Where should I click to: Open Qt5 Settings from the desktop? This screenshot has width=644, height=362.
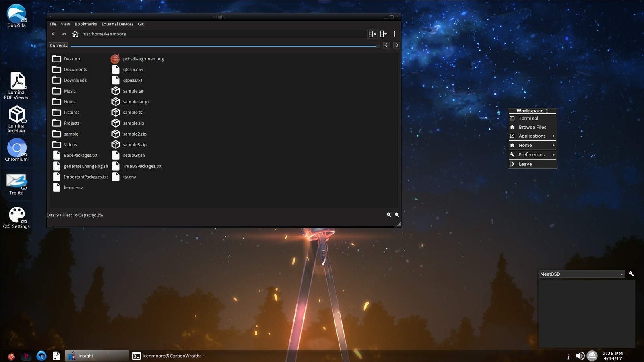pos(17,214)
